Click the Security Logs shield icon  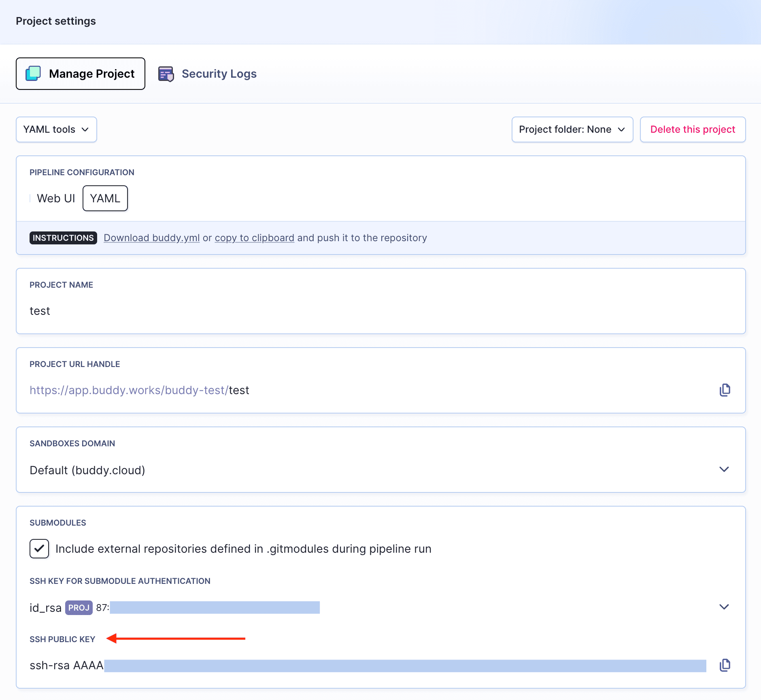click(x=166, y=74)
